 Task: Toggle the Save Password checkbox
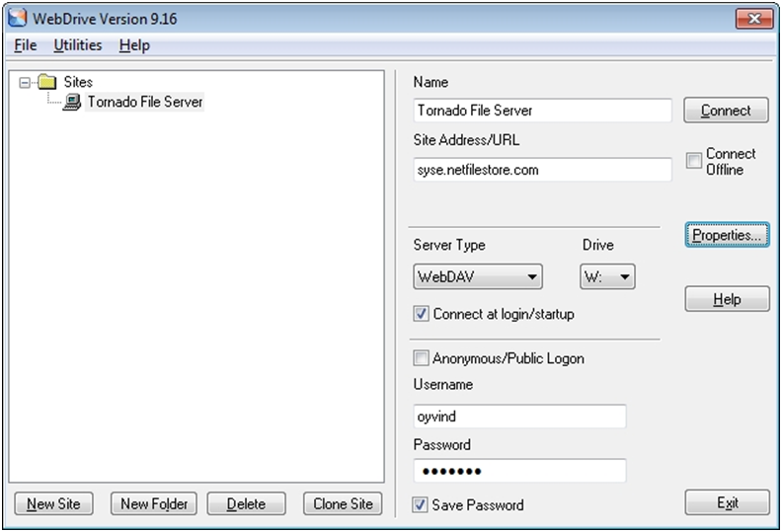[420, 504]
